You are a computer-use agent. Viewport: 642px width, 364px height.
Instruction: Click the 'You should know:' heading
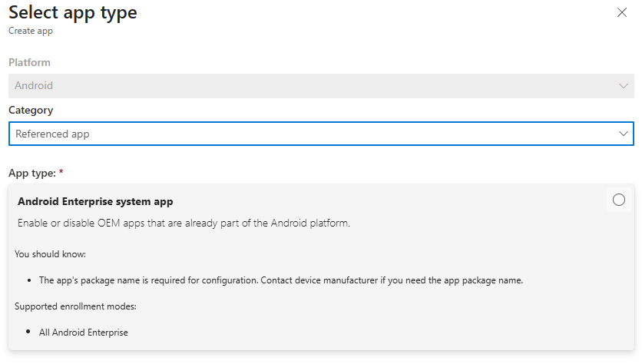click(51, 254)
